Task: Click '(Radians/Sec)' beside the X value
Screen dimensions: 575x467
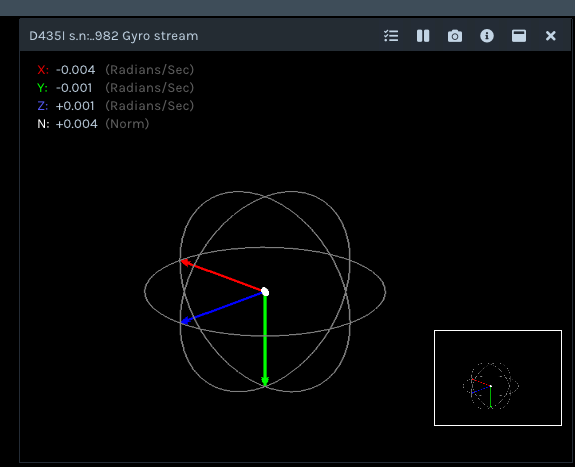Action: tap(150, 70)
